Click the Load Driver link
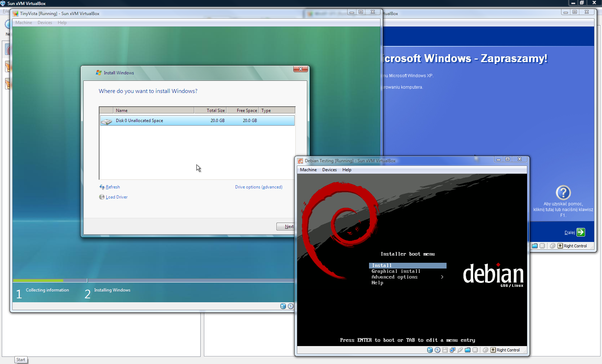Image resolution: width=602 pixels, height=364 pixels. point(117,197)
